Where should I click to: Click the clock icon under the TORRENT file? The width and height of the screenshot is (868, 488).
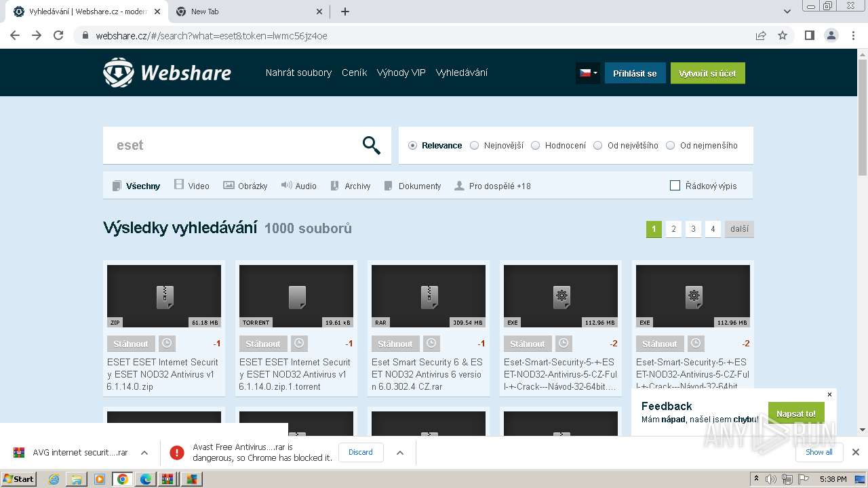(x=299, y=344)
